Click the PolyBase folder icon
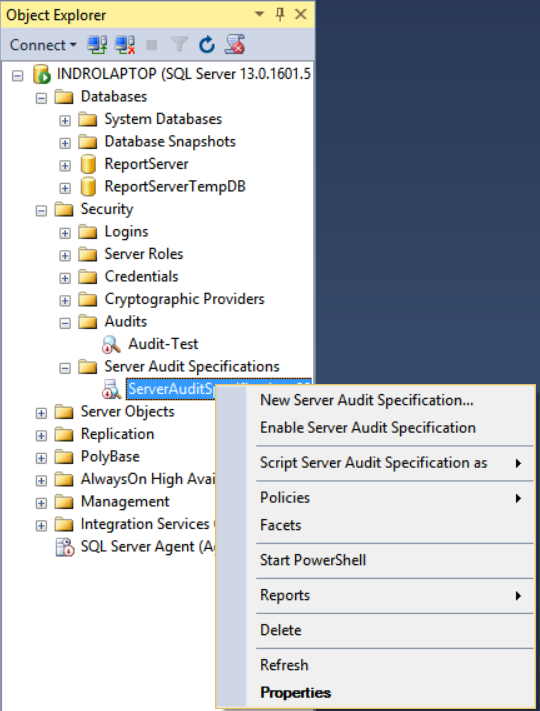The height and width of the screenshot is (711, 540). coord(64,457)
